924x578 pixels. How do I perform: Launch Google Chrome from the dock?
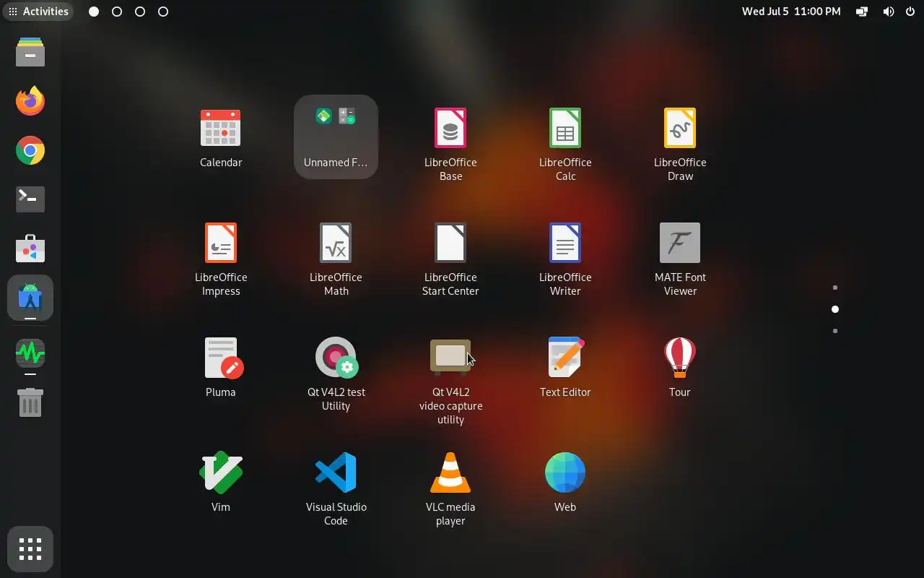(30, 150)
